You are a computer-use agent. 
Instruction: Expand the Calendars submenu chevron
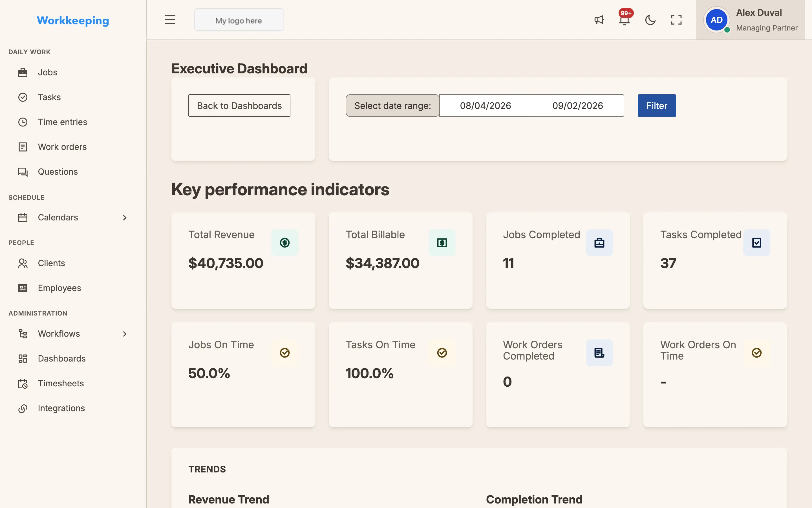(x=125, y=217)
